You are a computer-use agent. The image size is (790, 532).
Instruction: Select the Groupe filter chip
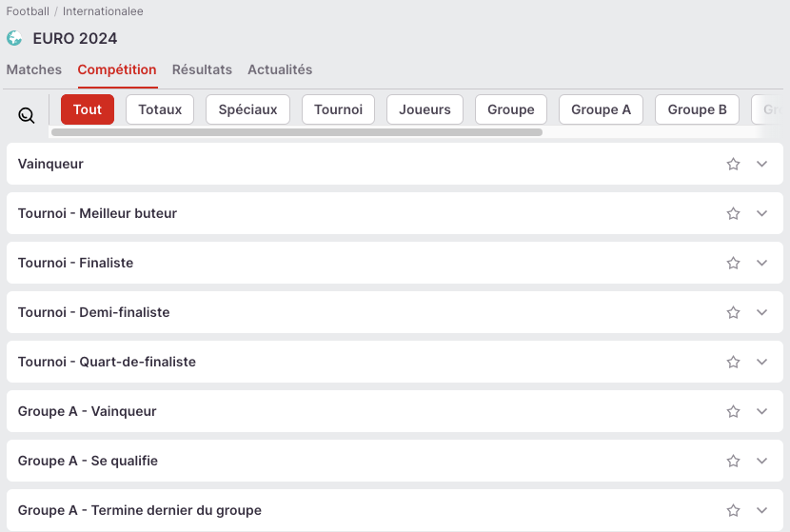click(511, 109)
